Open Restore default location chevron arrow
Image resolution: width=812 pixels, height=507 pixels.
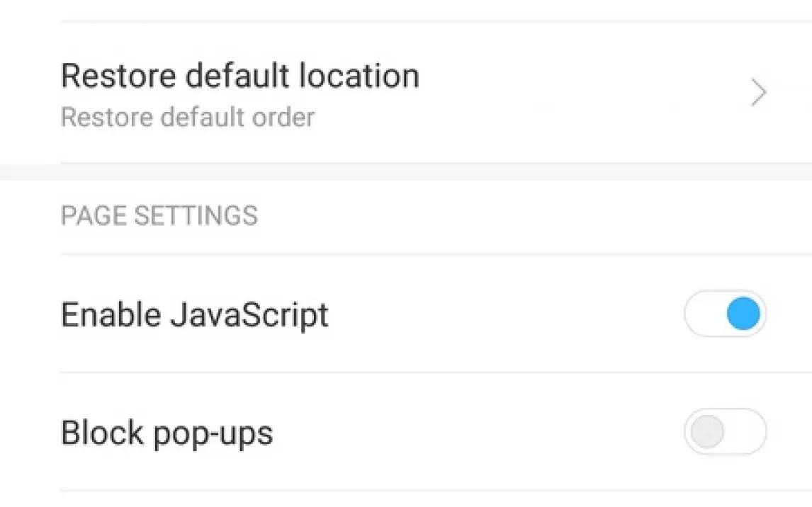coord(758,93)
